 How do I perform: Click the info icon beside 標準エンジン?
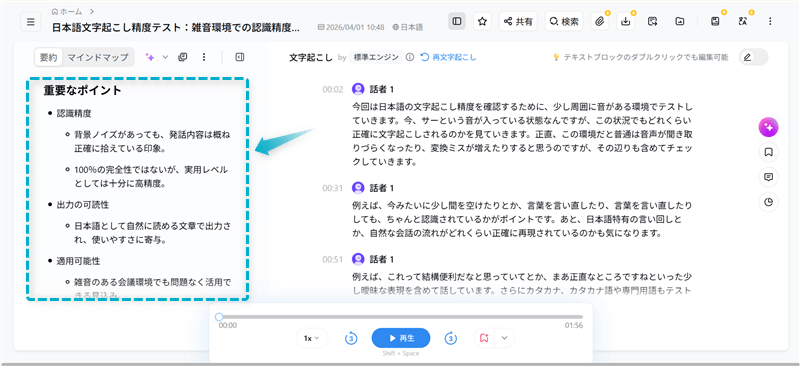point(410,57)
